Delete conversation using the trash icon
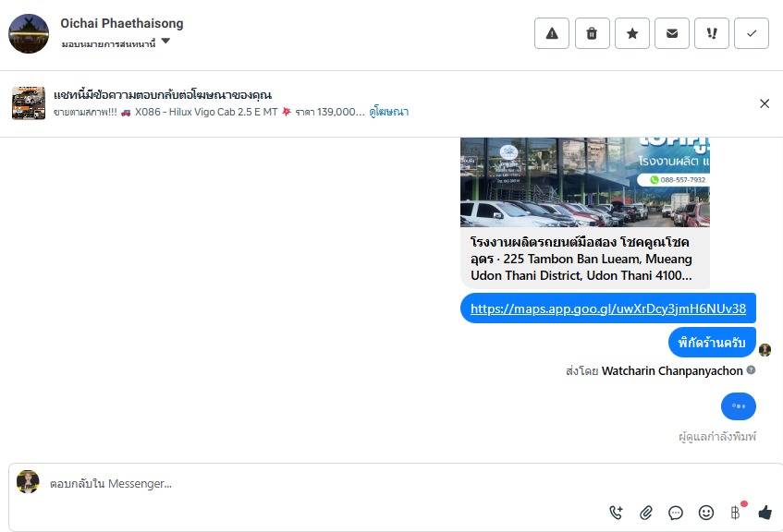Viewport: 783px width, 532px height. tap(592, 33)
